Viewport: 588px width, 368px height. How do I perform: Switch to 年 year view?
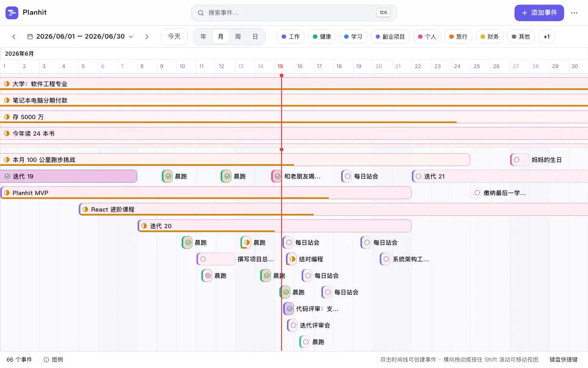pyautogui.click(x=203, y=37)
